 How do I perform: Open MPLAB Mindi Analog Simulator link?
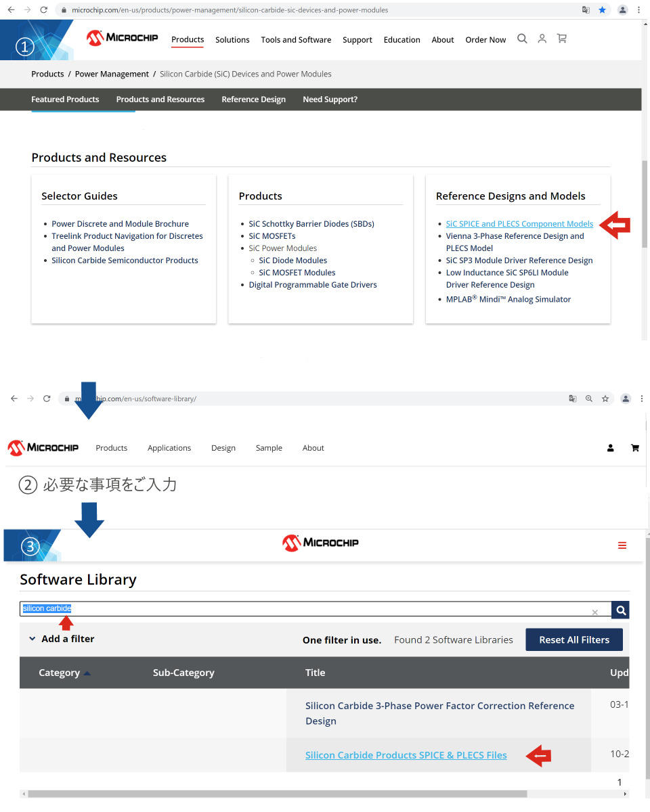click(508, 299)
